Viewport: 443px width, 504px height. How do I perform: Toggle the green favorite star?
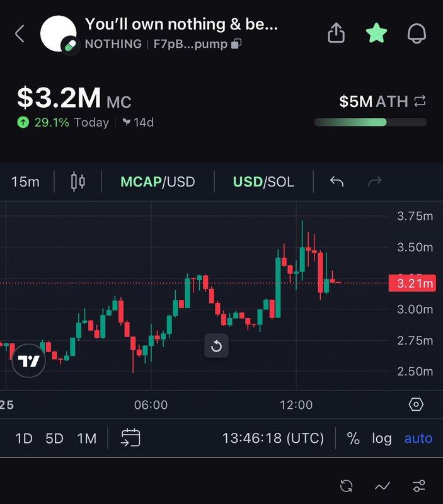pos(376,34)
